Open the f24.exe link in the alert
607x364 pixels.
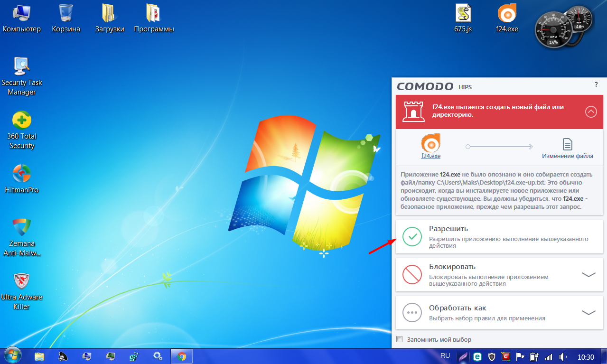tap(430, 156)
